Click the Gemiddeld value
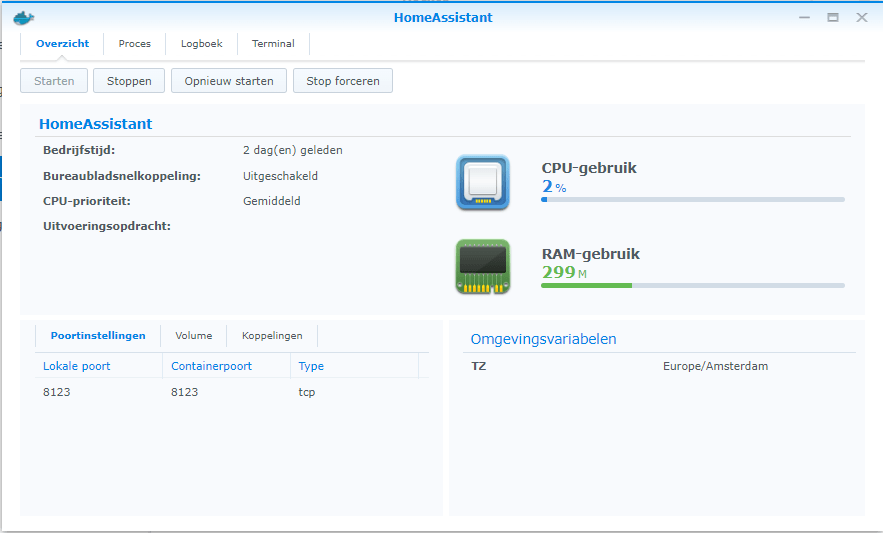The height and width of the screenshot is (533, 883). [x=271, y=201]
